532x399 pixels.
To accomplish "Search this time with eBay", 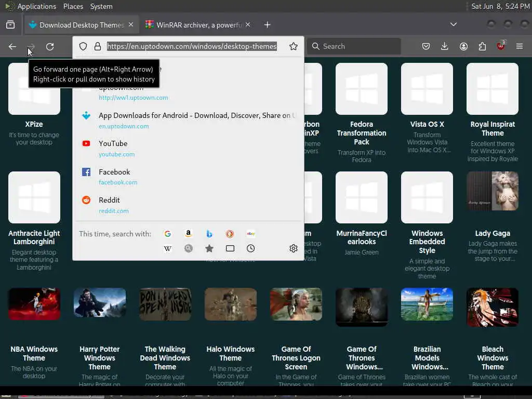I will 251,234.
